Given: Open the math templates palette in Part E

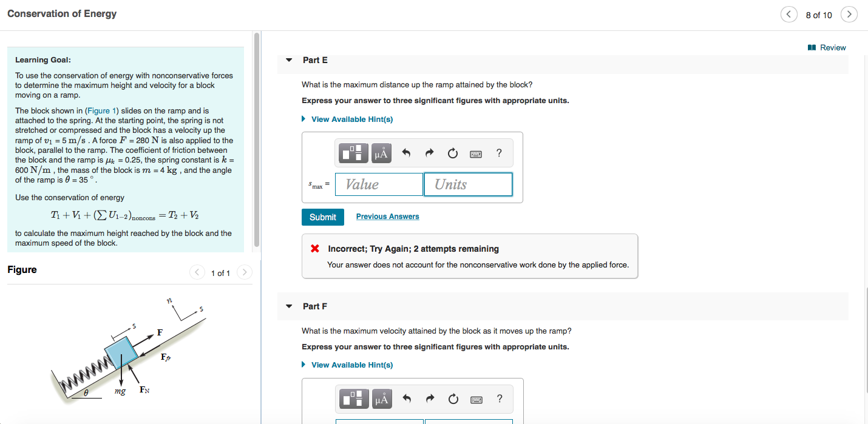Looking at the screenshot, I should pyautogui.click(x=353, y=153).
